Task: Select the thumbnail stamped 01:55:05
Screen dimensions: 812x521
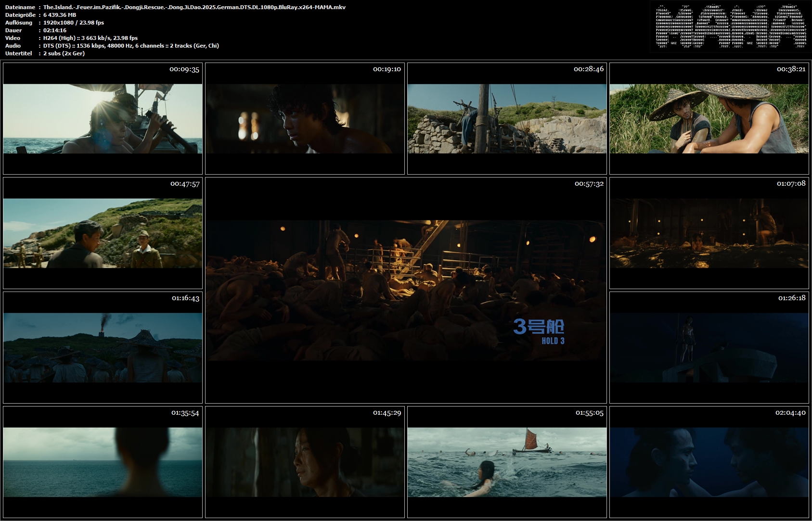Action: [x=507, y=462]
